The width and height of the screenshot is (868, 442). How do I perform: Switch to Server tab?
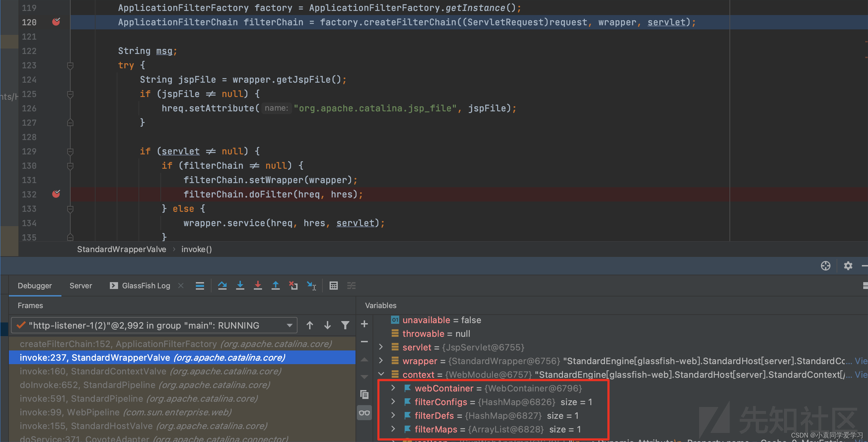(81, 286)
